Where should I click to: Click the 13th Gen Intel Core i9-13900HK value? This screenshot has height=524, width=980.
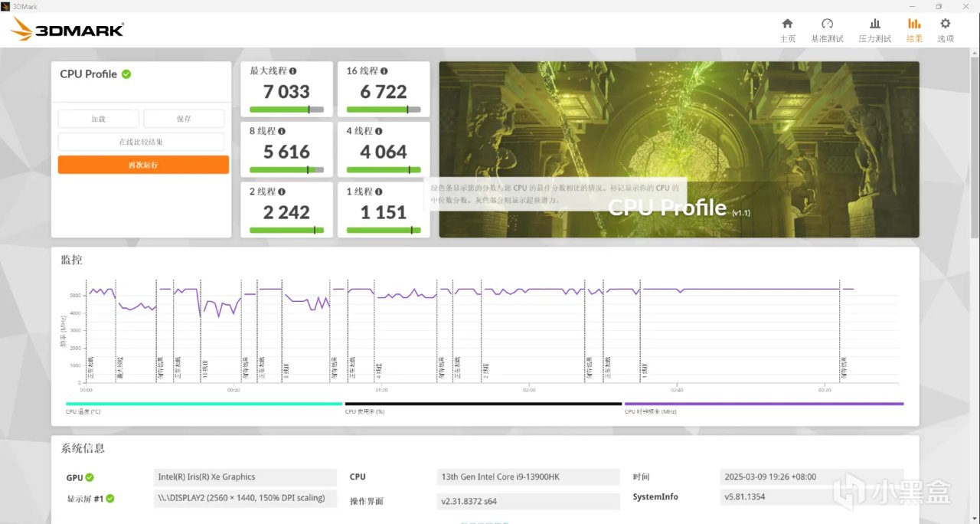click(x=528, y=477)
